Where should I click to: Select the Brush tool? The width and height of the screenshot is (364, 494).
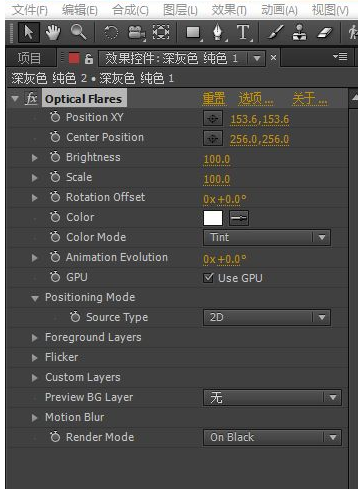click(275, 32)
